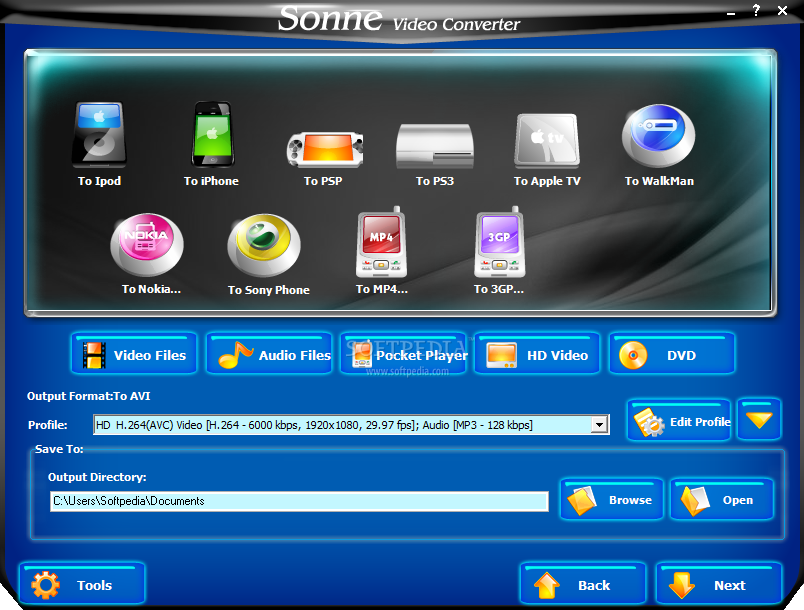Close the Sonne Video Converter window
Image resolution: width=804 pixels, height=610 pixels.
[782, 11]
